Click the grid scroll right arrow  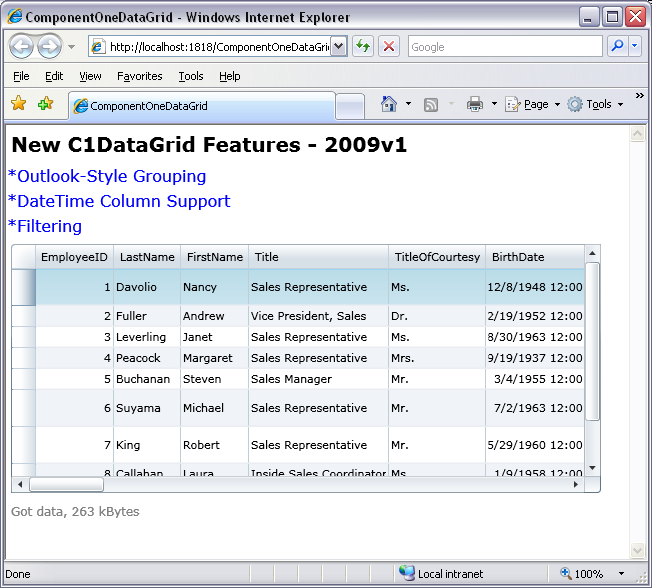[x=576, y=484]
